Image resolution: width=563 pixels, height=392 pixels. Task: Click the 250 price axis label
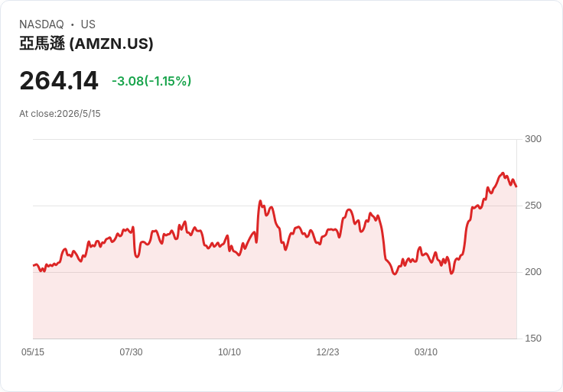(x=533, y=206)
